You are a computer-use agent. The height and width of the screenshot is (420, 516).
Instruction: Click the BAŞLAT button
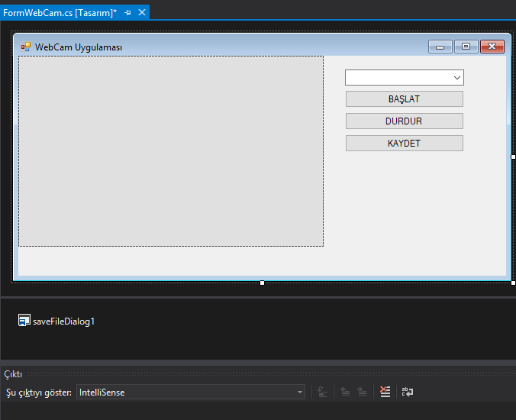click(404, 99)
